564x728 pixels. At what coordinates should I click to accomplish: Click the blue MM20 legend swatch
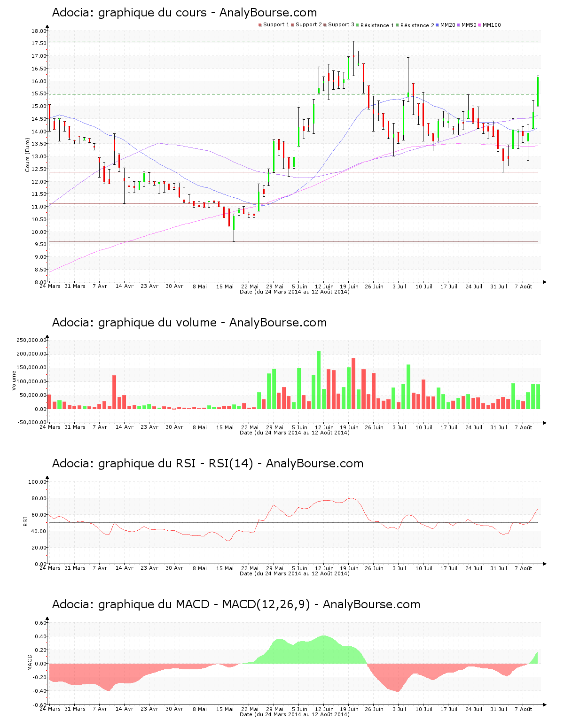point(437,25)
